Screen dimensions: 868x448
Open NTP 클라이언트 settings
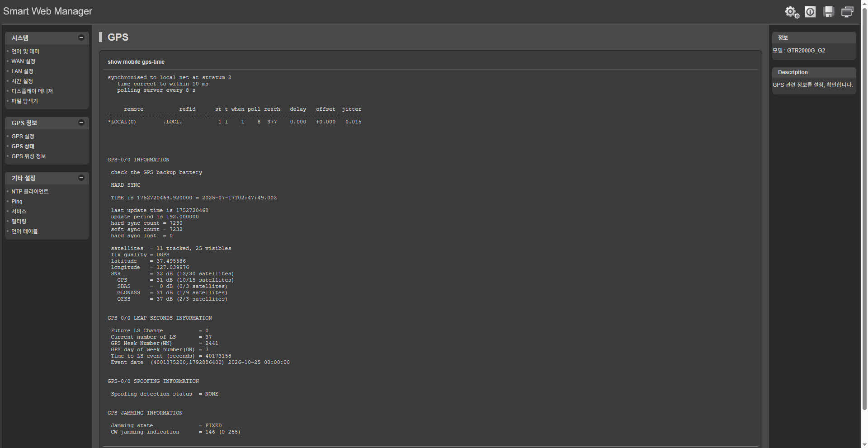pos(30,192)
